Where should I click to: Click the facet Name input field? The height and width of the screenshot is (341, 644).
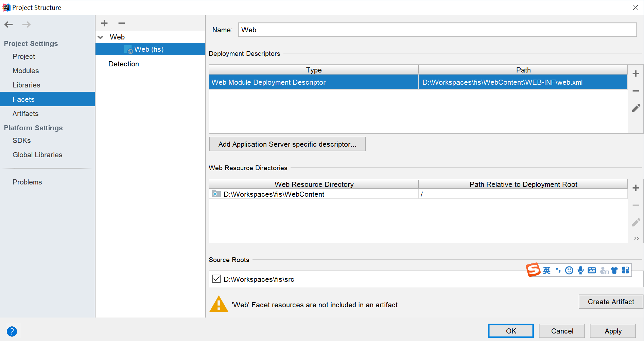[437, 30]
